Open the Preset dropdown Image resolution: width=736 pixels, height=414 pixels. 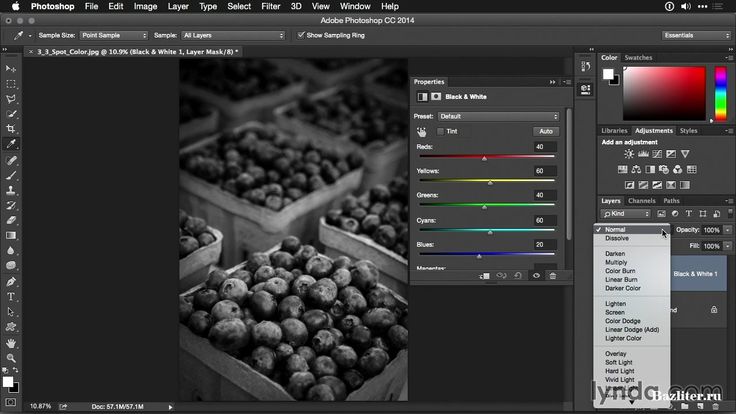pos(499,116)
